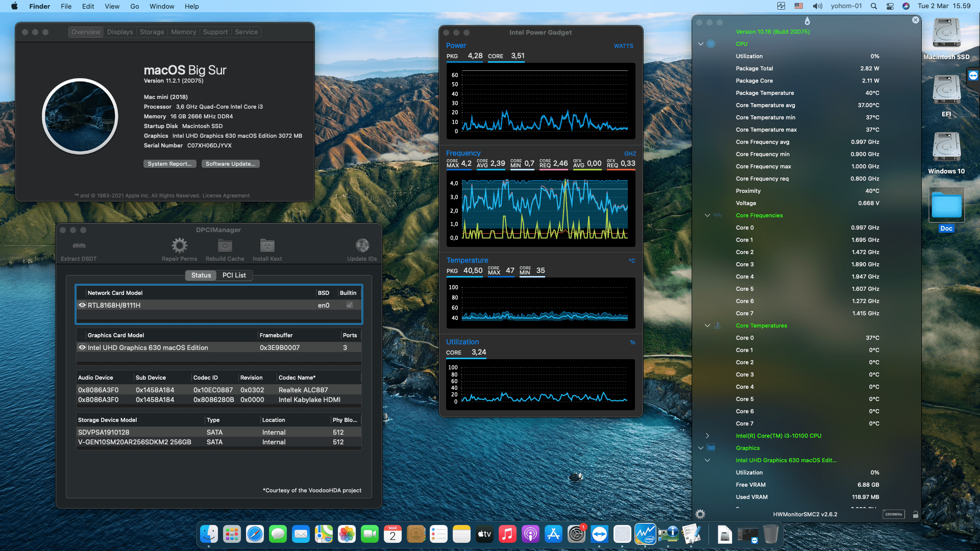Toggle eye beside Intel UHD Graphics 630 macOS Edition
The image size is (980, 551).
[82, 347]
